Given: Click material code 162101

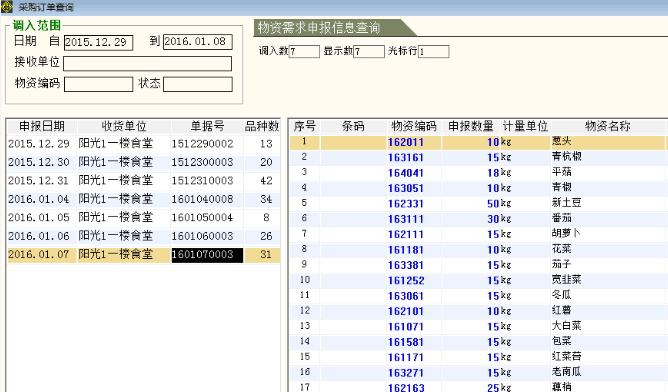Looking at the screenshot, I should [x=406, y=311].
